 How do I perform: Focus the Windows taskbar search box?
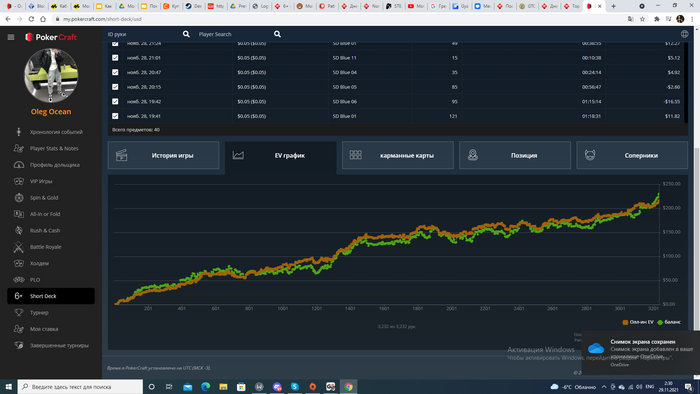tap(80, 386)
